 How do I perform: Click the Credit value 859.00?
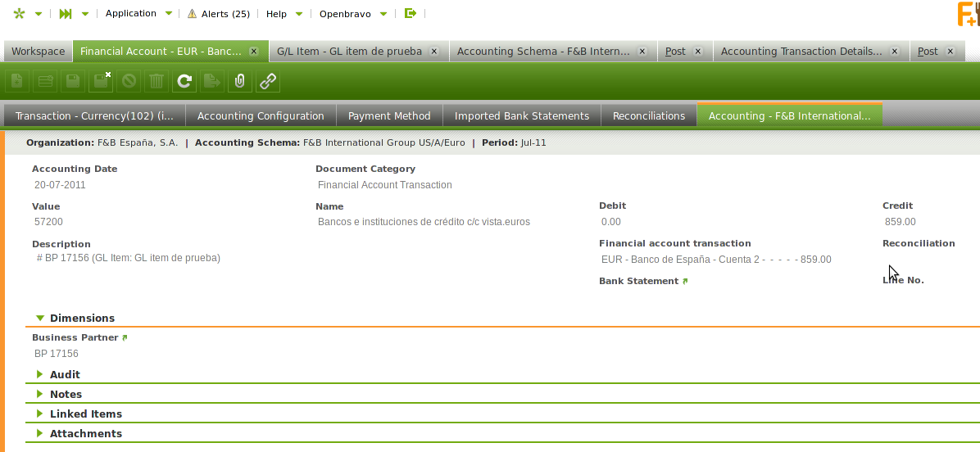900,222
